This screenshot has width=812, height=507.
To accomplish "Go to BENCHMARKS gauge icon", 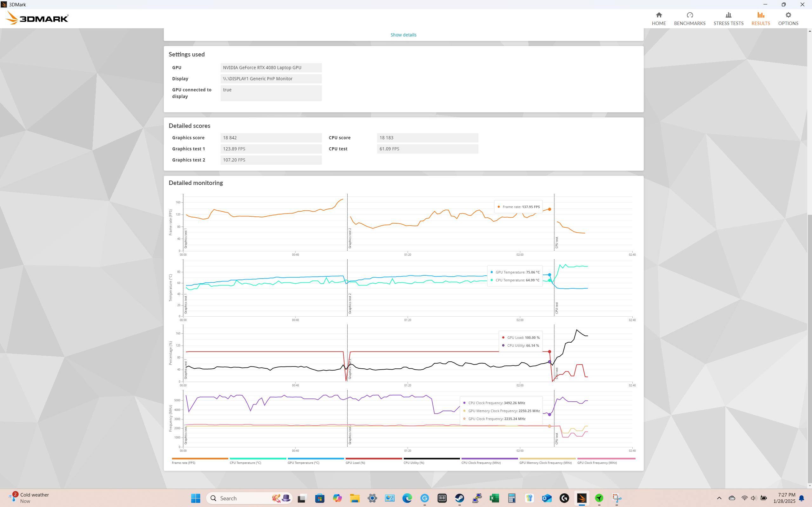I will [x=689, y=15].
